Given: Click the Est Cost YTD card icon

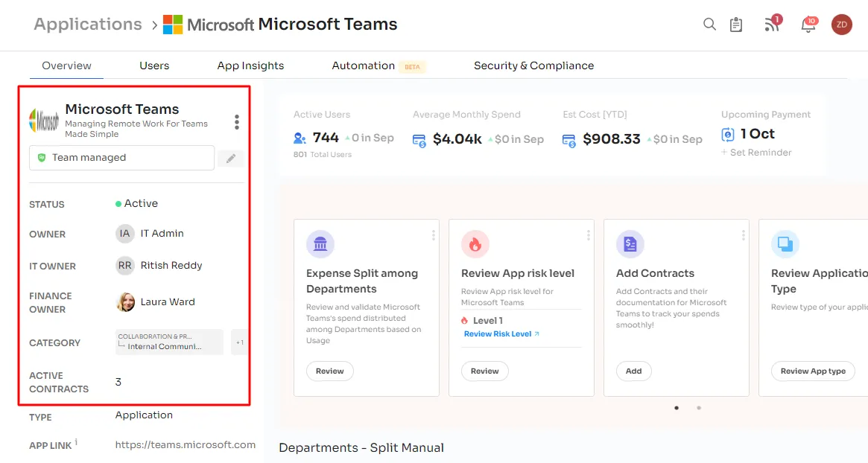Looking at the screenshot, I should (x=569, y=141).
